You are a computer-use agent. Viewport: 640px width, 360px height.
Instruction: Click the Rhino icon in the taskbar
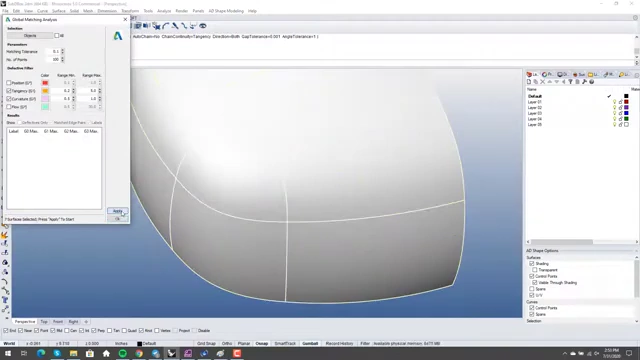point(171,353)
